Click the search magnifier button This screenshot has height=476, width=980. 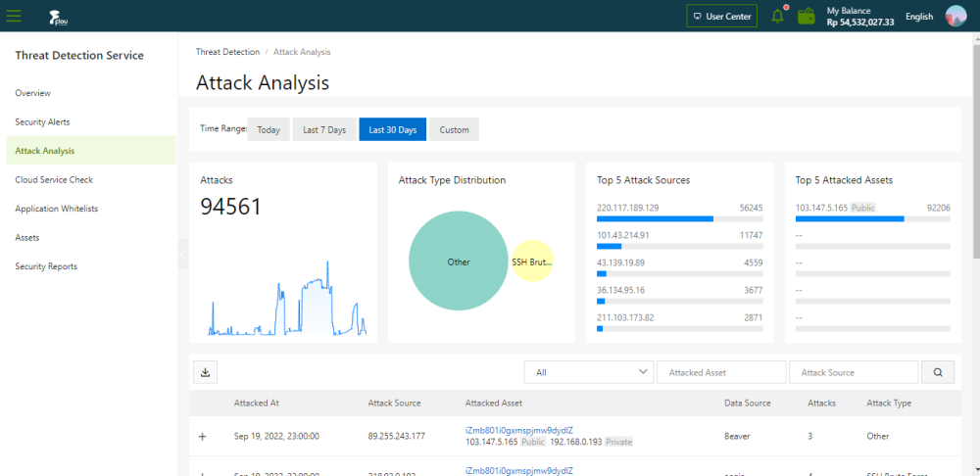(x=938, y=372)
